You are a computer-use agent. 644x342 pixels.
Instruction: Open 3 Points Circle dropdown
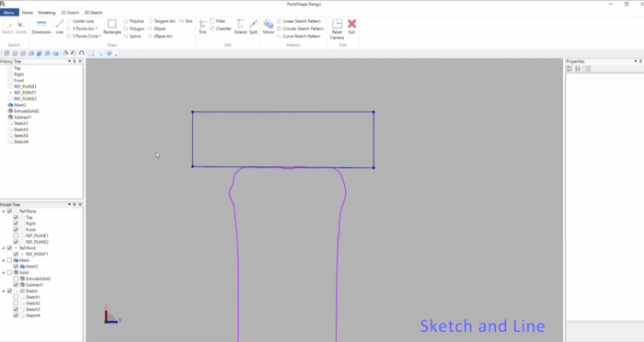point(99,36)
